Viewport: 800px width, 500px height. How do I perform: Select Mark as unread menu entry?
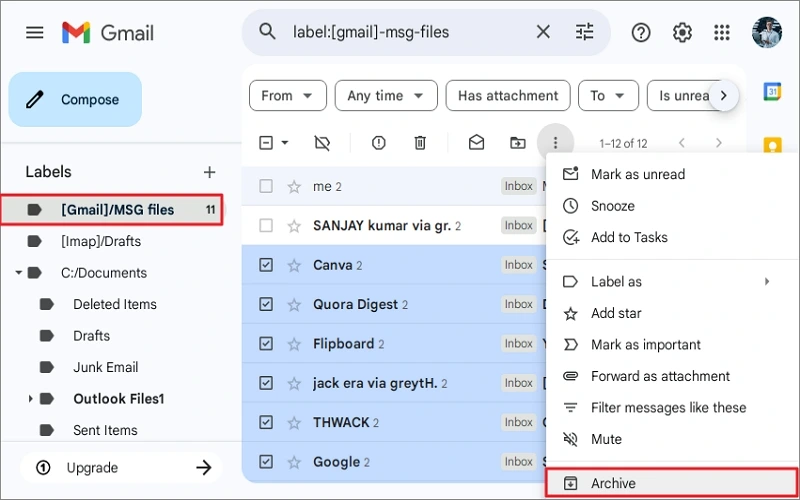(637, 174)
